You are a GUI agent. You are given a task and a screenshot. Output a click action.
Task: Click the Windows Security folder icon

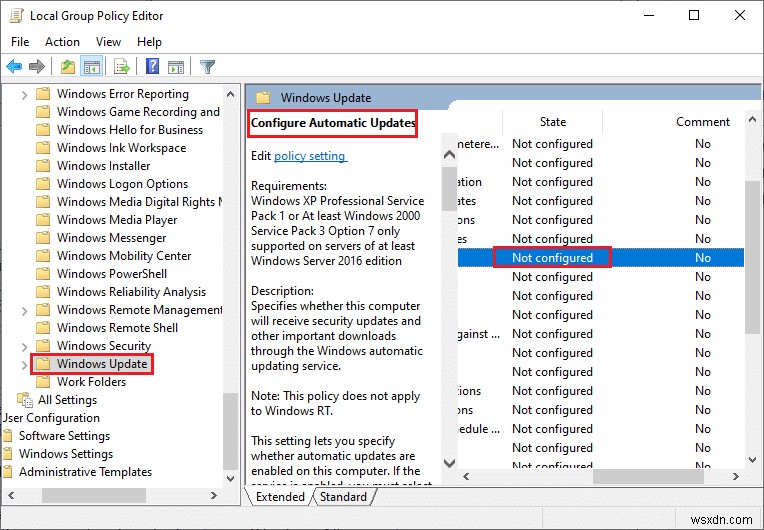tap(43, 345)
